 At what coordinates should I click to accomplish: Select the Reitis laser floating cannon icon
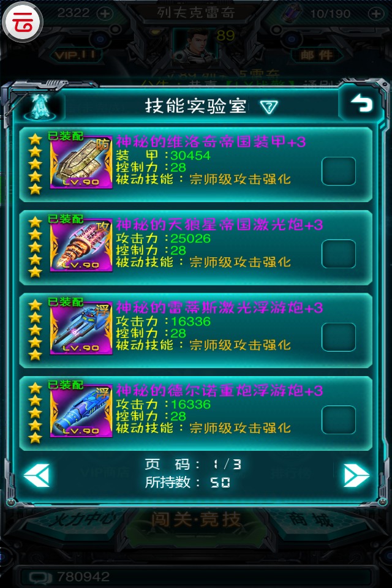[81, 328]
